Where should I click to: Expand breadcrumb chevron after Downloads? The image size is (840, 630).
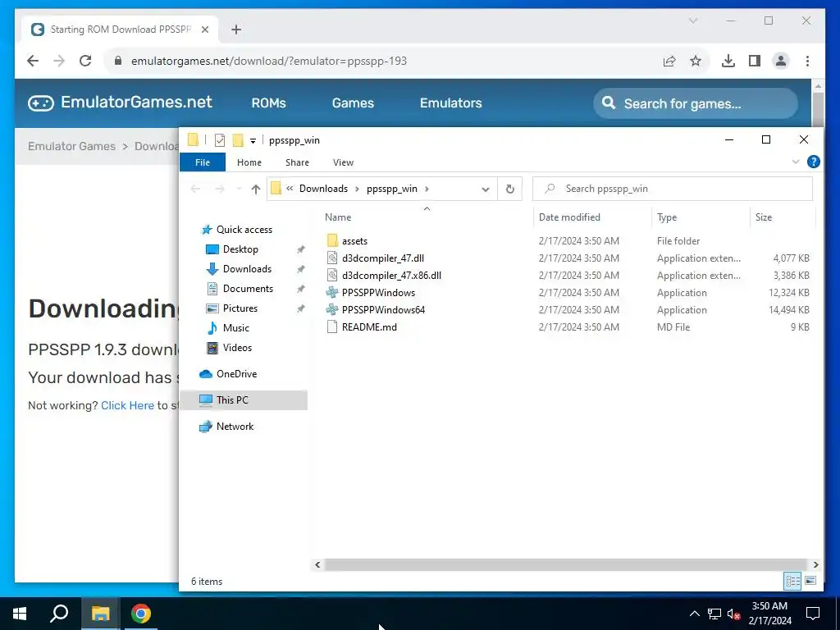tap(358, 189)
